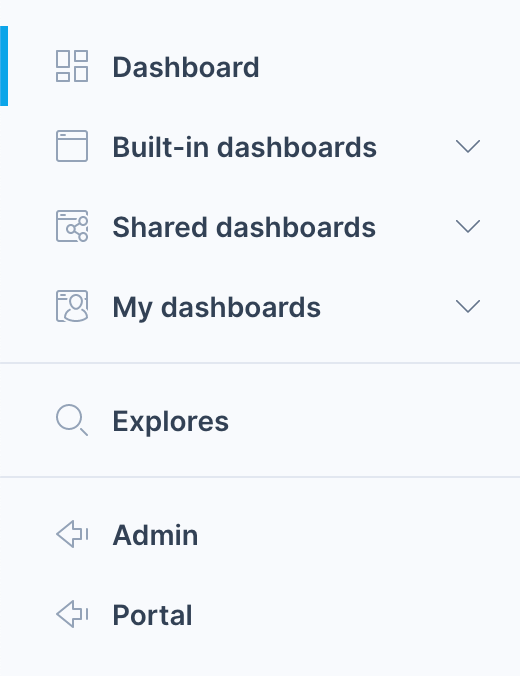Click the Dashboard grid icon
The image size is (520, 676).
[x=72, y=66]
